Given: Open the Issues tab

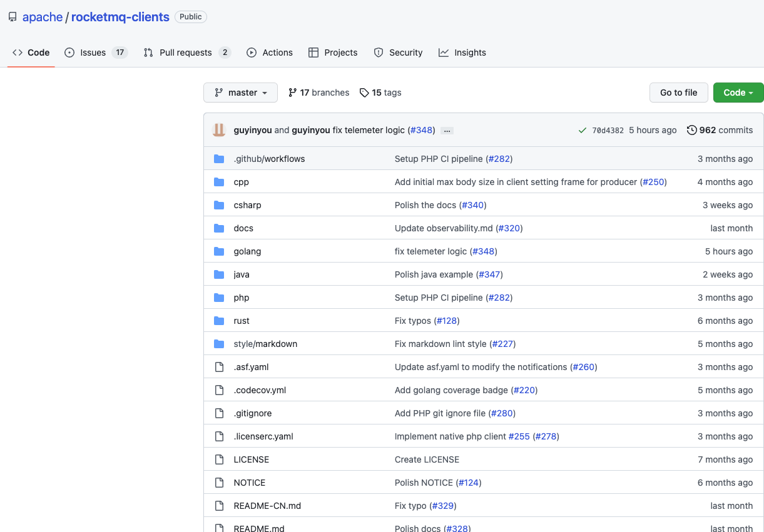Looking at the screenshot, I should [x=96, y=53].
